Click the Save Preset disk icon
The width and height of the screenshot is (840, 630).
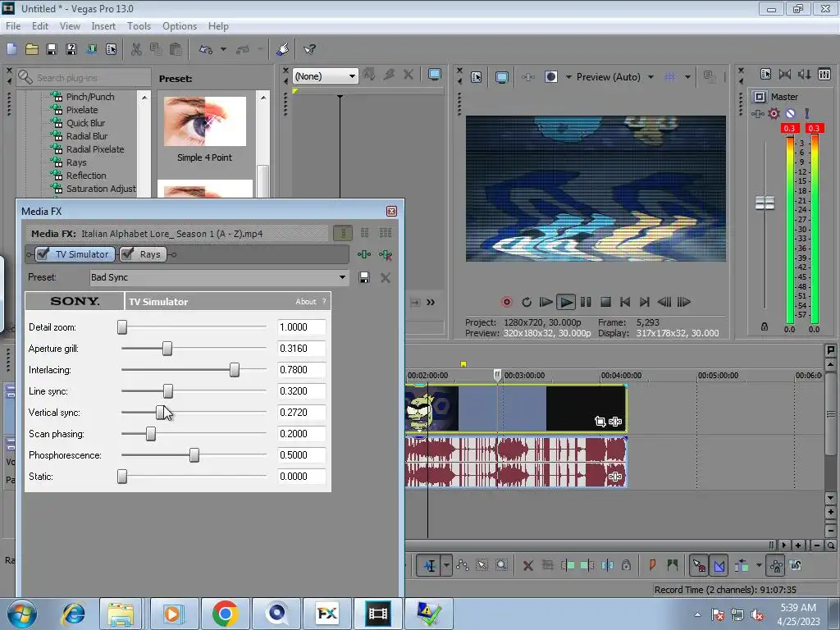tap(364, 277)
